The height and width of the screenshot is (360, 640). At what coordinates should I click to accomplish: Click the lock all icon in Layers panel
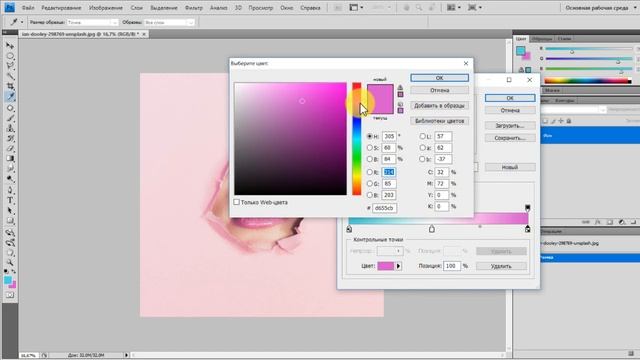[x=569, y=121]
